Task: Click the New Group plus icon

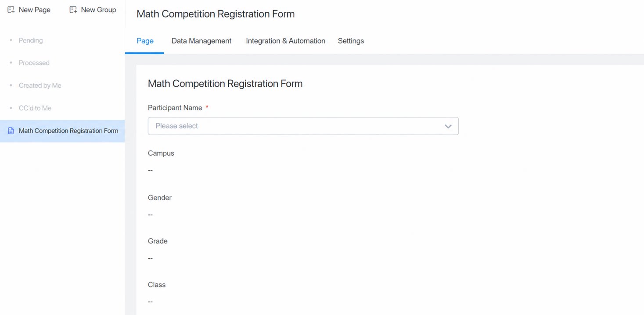Action: click(x=73, y=10)
